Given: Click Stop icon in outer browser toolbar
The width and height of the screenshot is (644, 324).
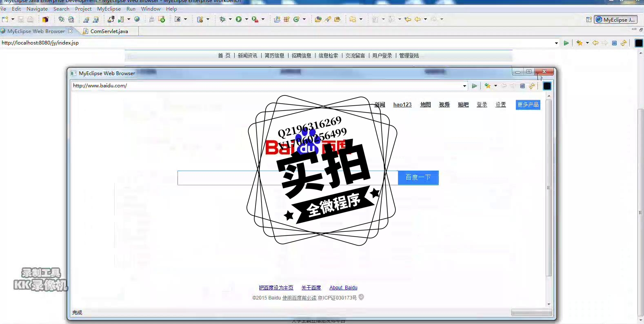Looking at the screenshot, I should tap(614, 43).
